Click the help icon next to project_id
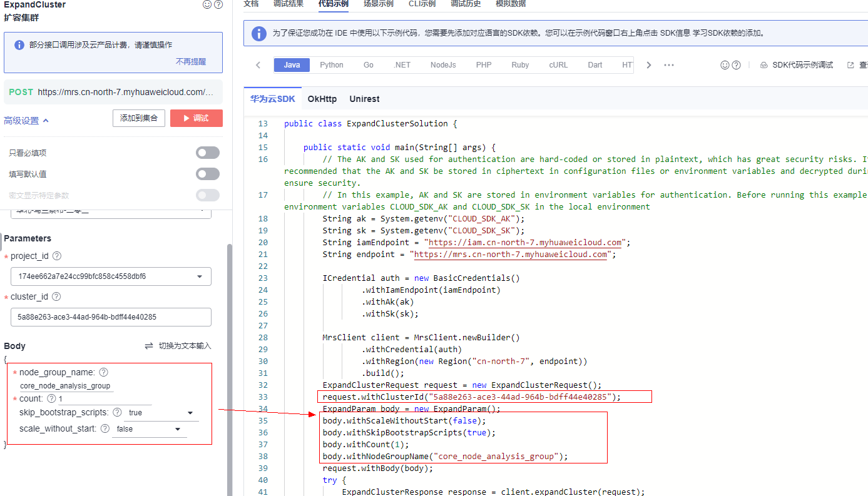This screenshot has width=868, height=496. 57,256
